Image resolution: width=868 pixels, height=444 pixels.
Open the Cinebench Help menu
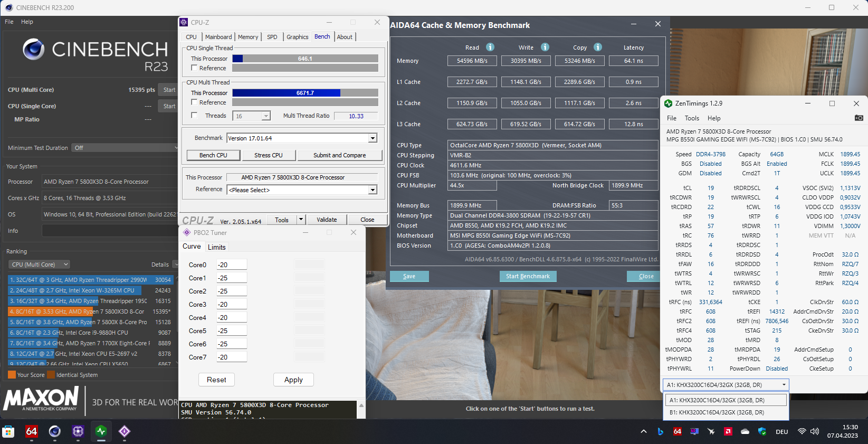coord(27,22)
